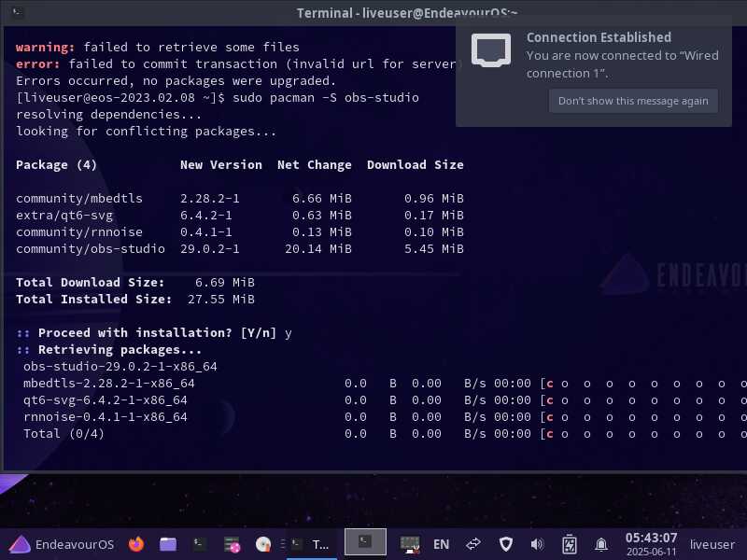Click the "5.45 MiB" download size value
This screenshot has height=560, width=747.
434,248
